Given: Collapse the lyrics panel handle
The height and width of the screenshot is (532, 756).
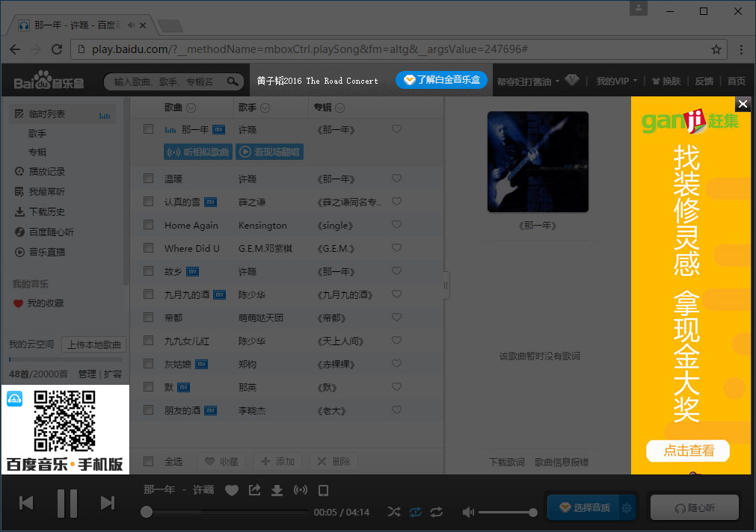Looking at the screenshot, I should tap(446, 285).
